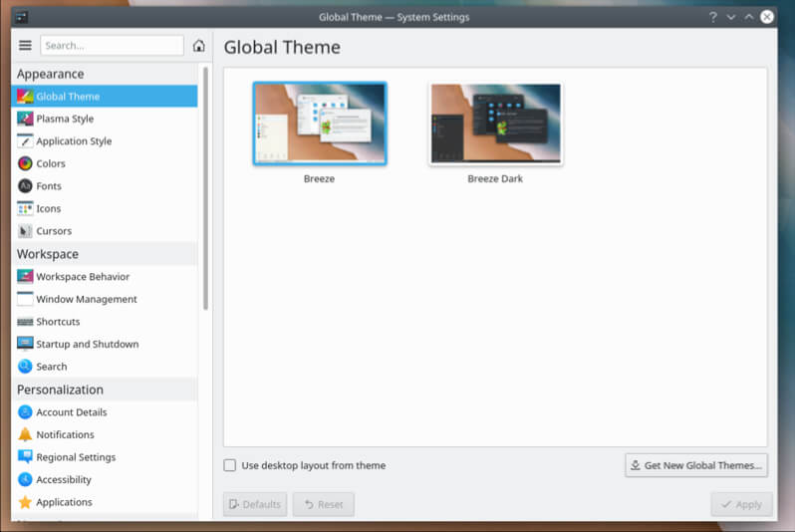Open Accessibility label
This screenshot has height=532, width=795.
[x=64, y=479]
